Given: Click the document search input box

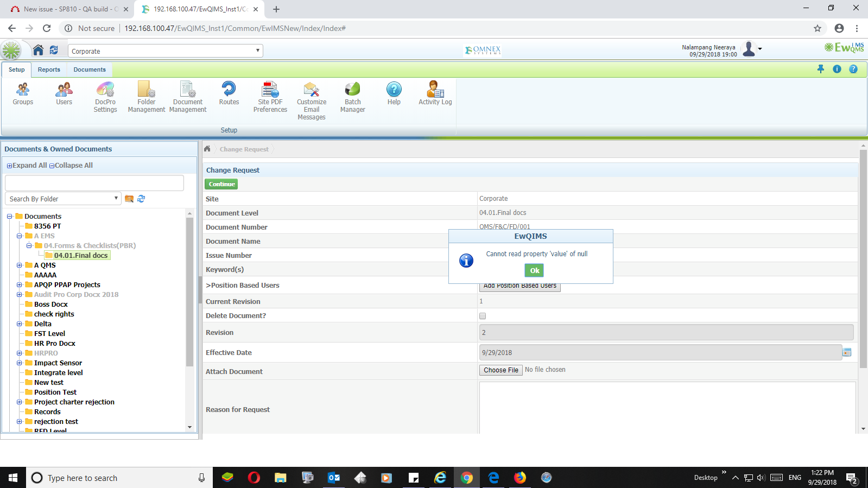Looking at the screenshot, I should pyautogui.click(x=94, y=183).
